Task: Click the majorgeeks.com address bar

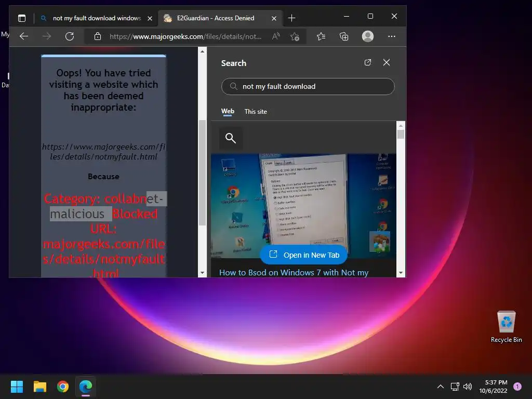Action: click(x=185, y=36)
